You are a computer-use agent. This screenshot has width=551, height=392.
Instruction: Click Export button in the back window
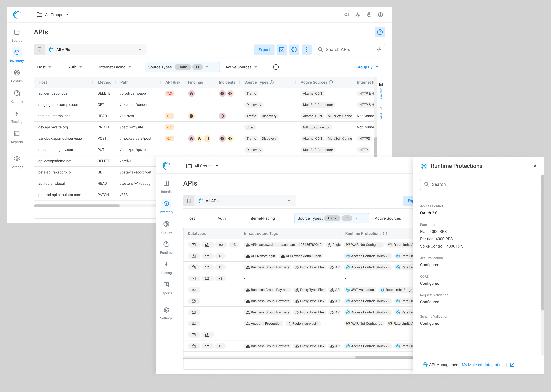tap(264, 49)
